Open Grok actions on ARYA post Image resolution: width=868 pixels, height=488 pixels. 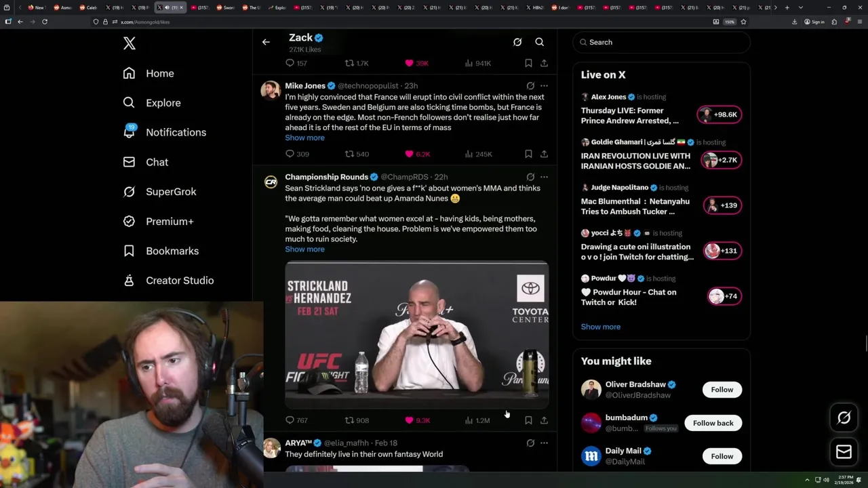(530, 443)
